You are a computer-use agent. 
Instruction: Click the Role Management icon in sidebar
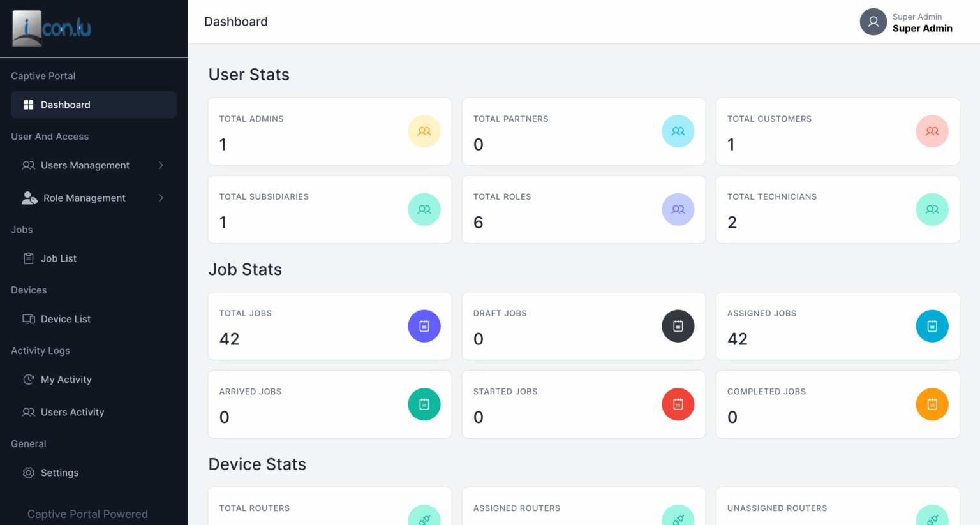coord(29,198)
